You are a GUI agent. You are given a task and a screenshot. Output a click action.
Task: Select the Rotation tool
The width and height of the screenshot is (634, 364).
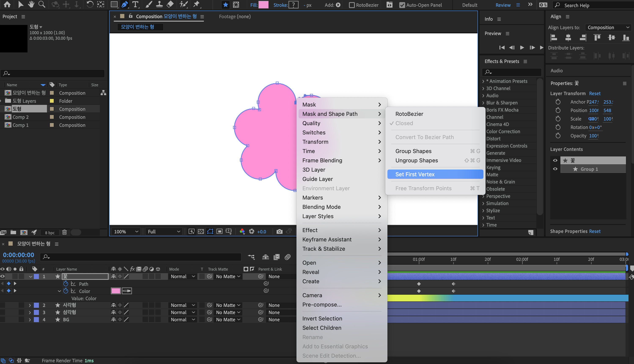click(x=90, y=4)
